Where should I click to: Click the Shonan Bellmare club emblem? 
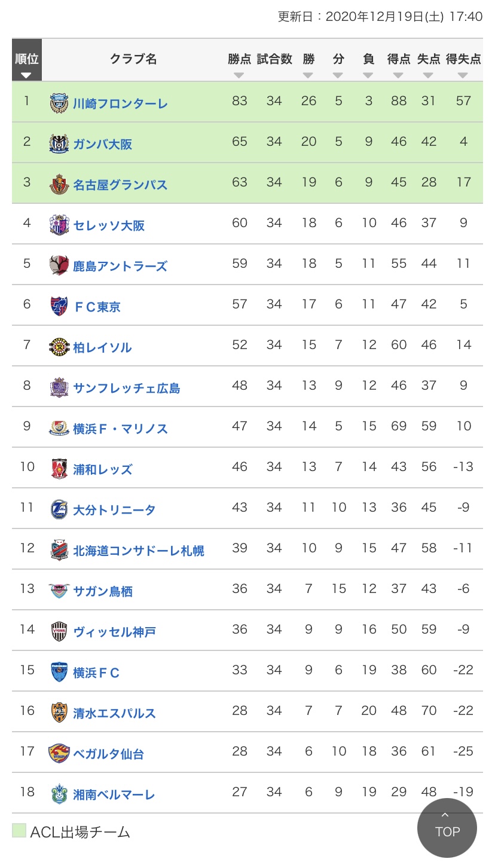pos(59,794)
